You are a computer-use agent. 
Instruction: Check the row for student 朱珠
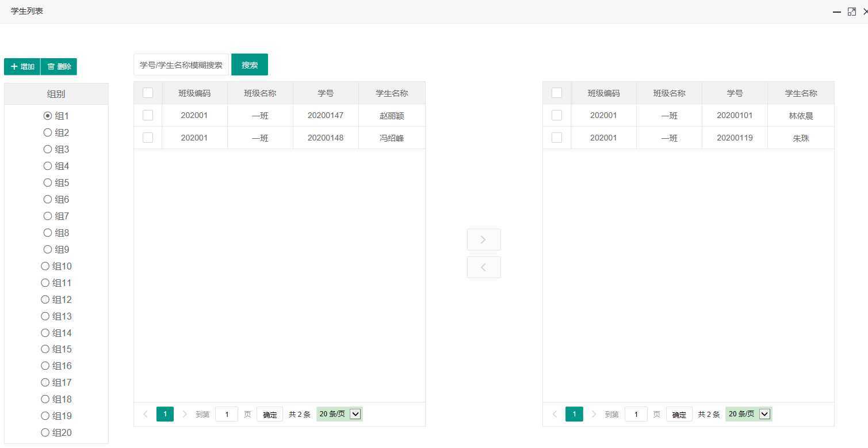557,138
